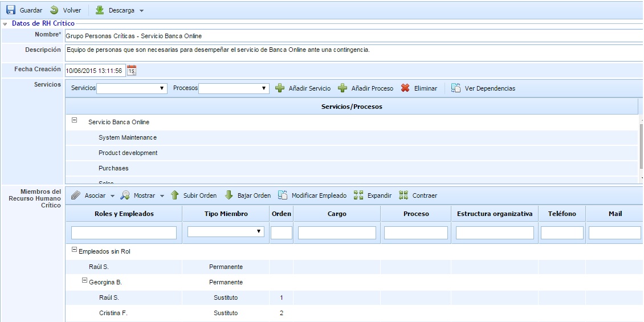
Task: Click the Expandir icon in members toolbar
Action: point(358,195)
